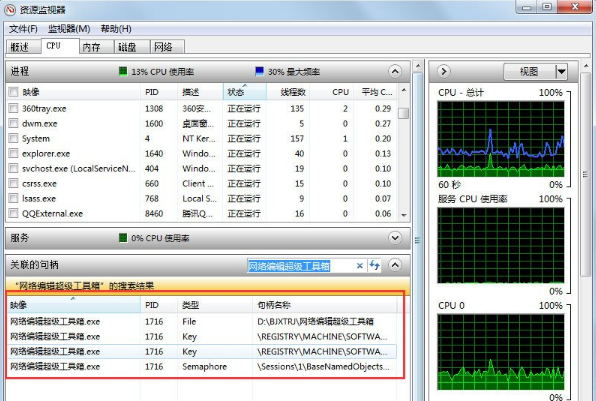Sort processes by CPU column header
596x401 pixels.
(332, 92)
